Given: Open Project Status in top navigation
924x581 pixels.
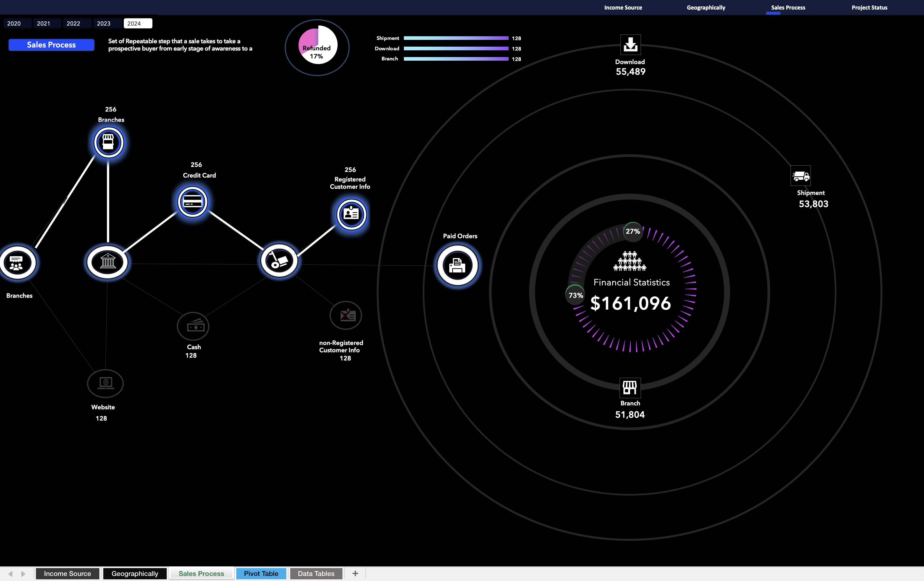Looking at the screenshot, I should pos(869,8).
